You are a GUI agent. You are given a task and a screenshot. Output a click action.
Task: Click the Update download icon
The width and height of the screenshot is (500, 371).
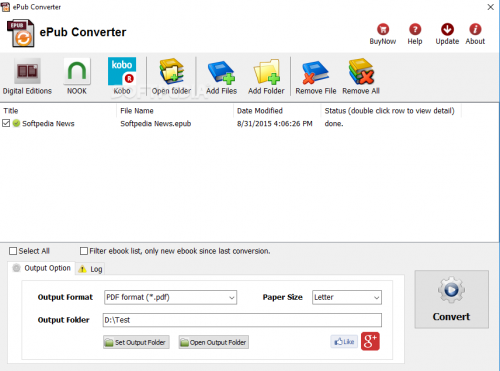pos(447,29)
